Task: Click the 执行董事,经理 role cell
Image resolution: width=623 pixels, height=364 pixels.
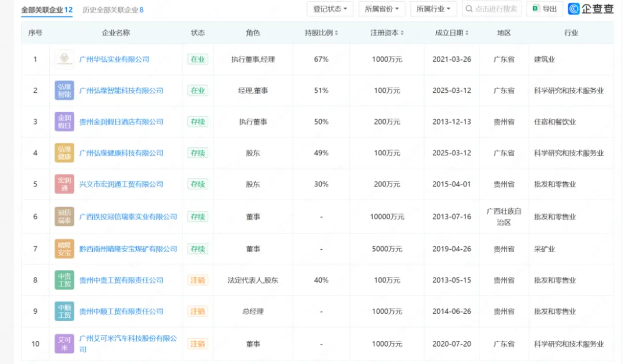Action: 253,59
